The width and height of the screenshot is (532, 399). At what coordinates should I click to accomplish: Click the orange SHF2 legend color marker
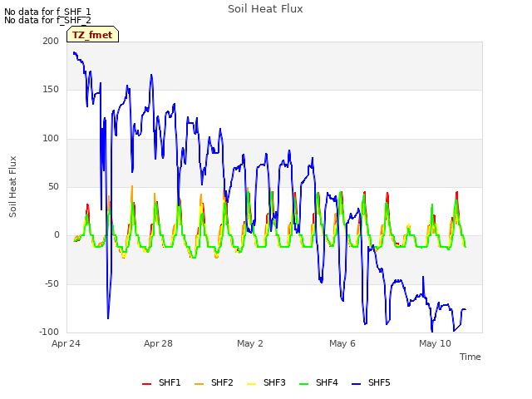pyautogui.click(x=199, y=384)
